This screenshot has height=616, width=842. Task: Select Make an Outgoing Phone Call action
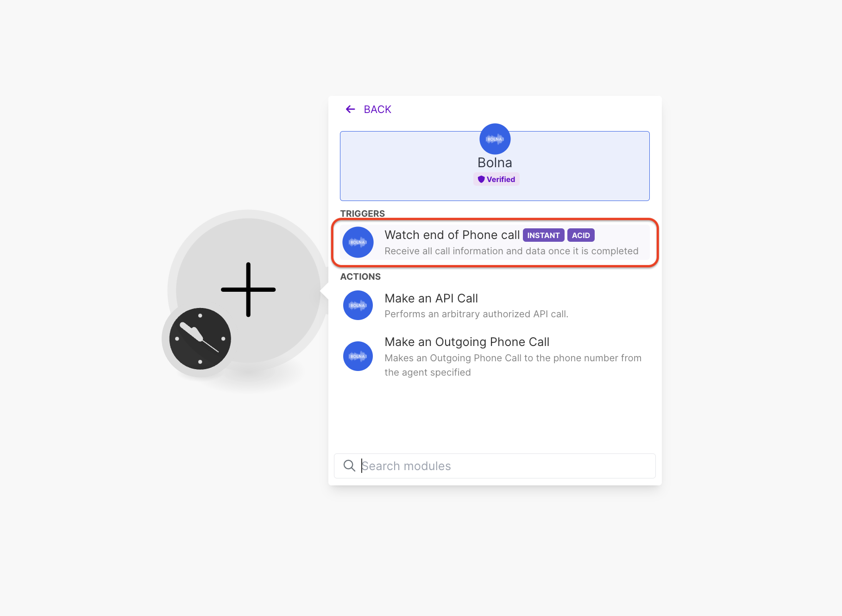point(495,357)
